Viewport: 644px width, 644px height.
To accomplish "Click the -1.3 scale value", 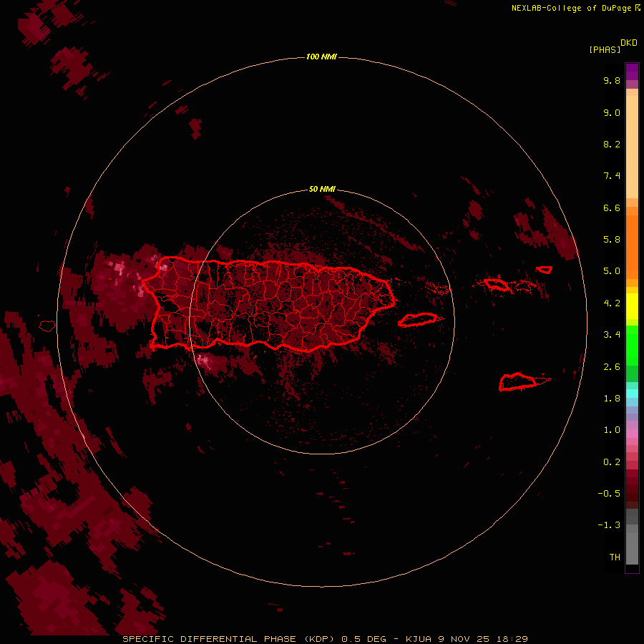I will (x=609, y=525).
